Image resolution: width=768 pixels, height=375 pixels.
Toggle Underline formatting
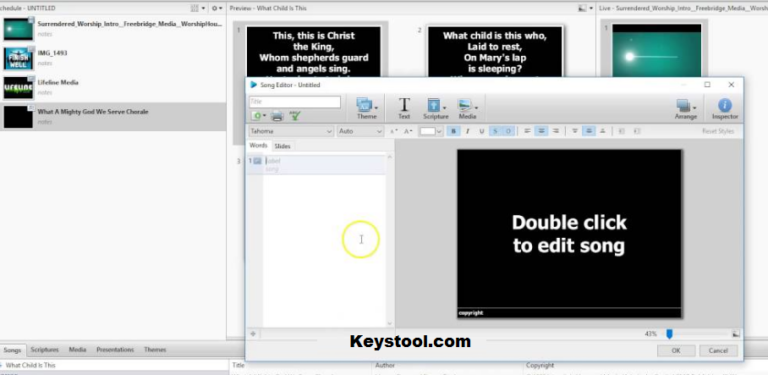[481, 131]
